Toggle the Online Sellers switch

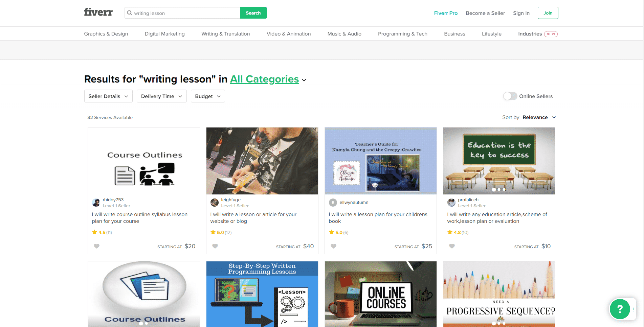[510, 96]
